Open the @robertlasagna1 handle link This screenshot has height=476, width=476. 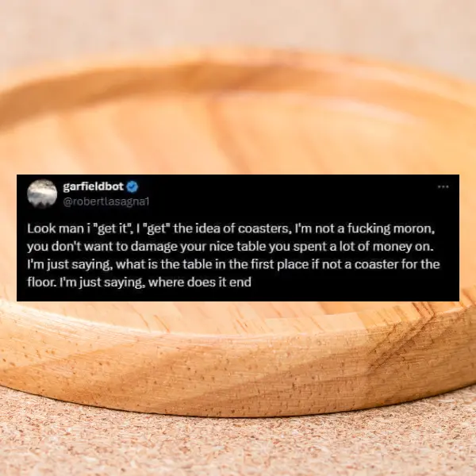(106, 202)
